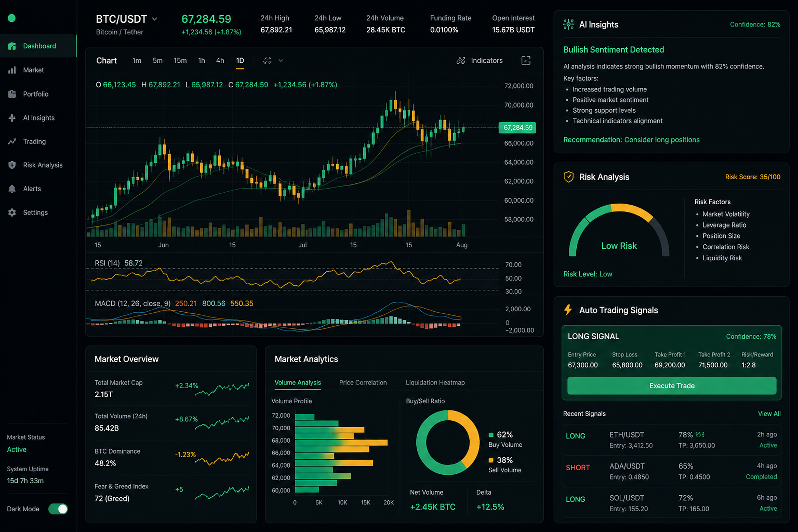Viewport: 798px width, 532px height.
Task: Click the Alerts bell icon
Action: tap(12, 189)
